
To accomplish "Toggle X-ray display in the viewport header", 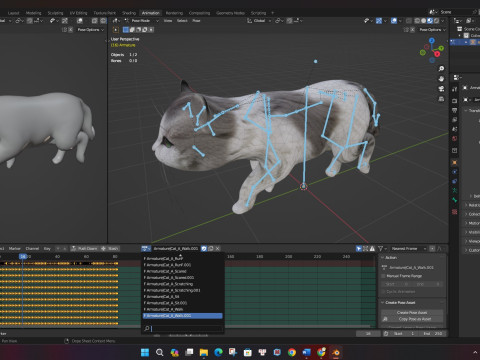I will 409,21.
